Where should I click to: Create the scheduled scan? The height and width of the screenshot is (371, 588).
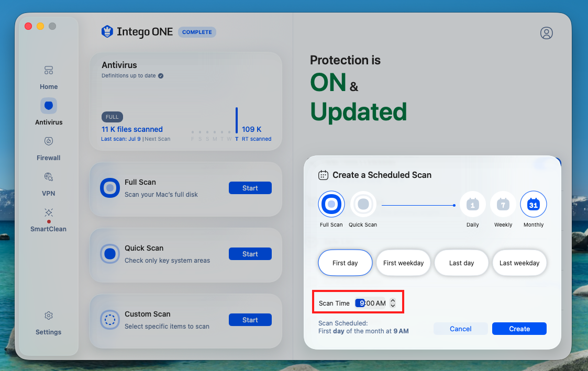(x=519, y=329)
